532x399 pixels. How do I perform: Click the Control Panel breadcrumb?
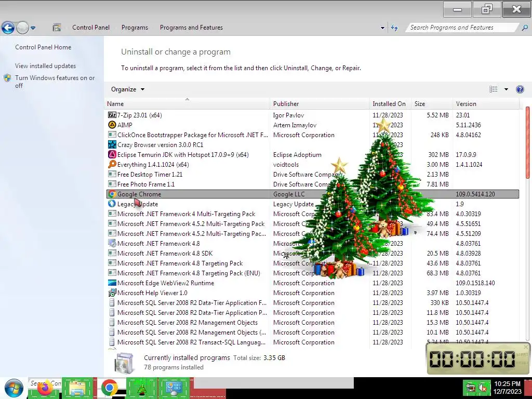click(x=91, y=28)
